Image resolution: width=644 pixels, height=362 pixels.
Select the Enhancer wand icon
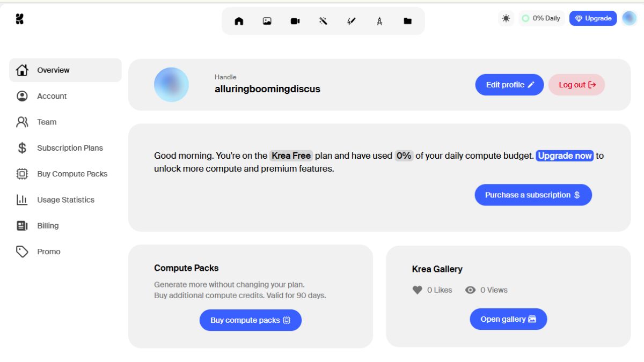coord(323,21)
